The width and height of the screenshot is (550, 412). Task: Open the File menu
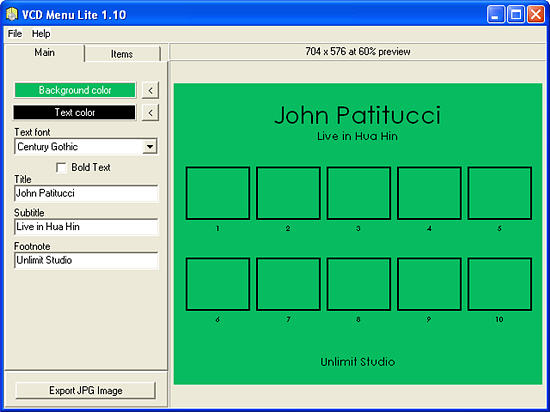click(x=15, y=34)
